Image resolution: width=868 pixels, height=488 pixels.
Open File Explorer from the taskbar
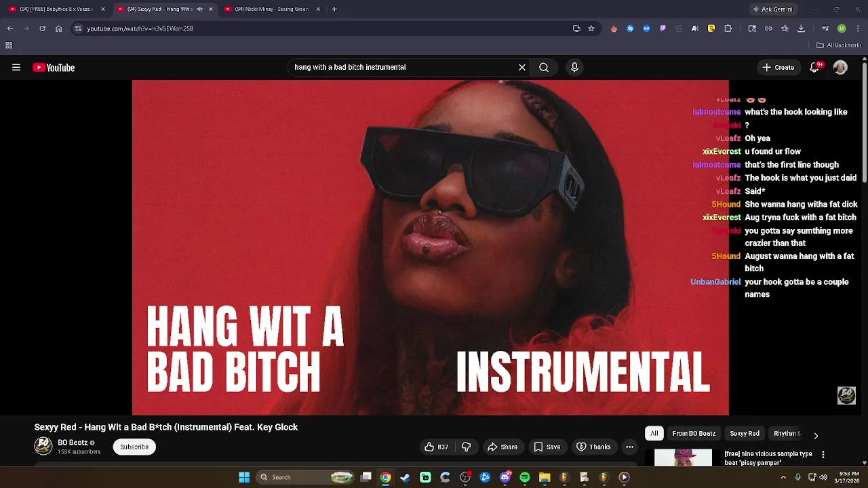(x=545, y=477)
